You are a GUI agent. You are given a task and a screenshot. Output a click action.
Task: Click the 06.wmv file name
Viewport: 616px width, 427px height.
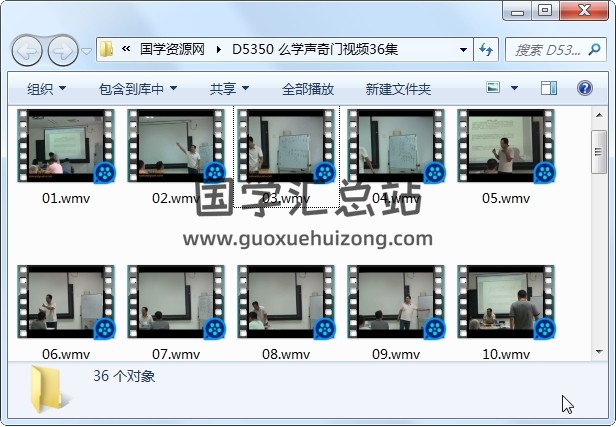(66, 354)
